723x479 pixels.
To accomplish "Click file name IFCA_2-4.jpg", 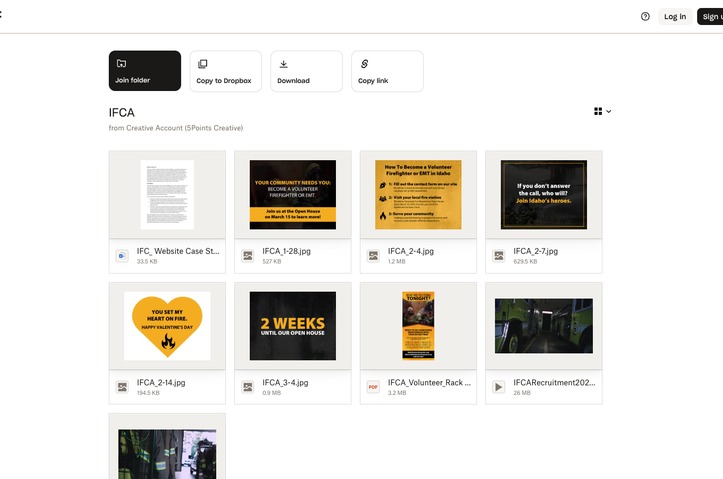I will [x=410, y=251].
